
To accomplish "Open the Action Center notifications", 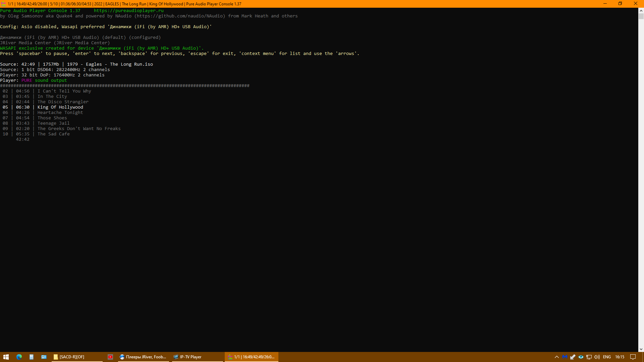I will (633, 357).
